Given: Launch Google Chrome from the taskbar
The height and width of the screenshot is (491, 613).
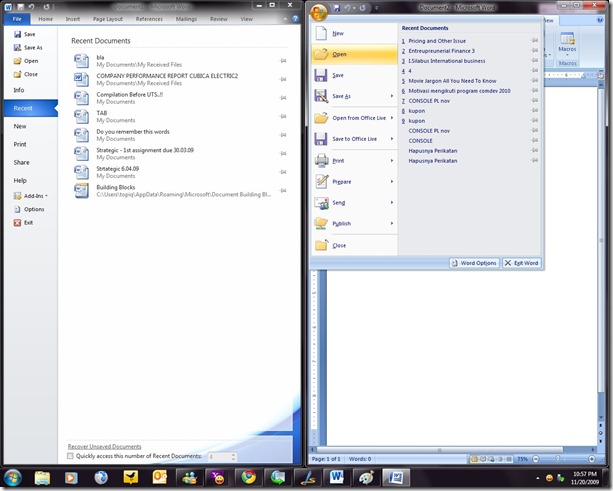Looking at the screenshot, I should (249, 478).
